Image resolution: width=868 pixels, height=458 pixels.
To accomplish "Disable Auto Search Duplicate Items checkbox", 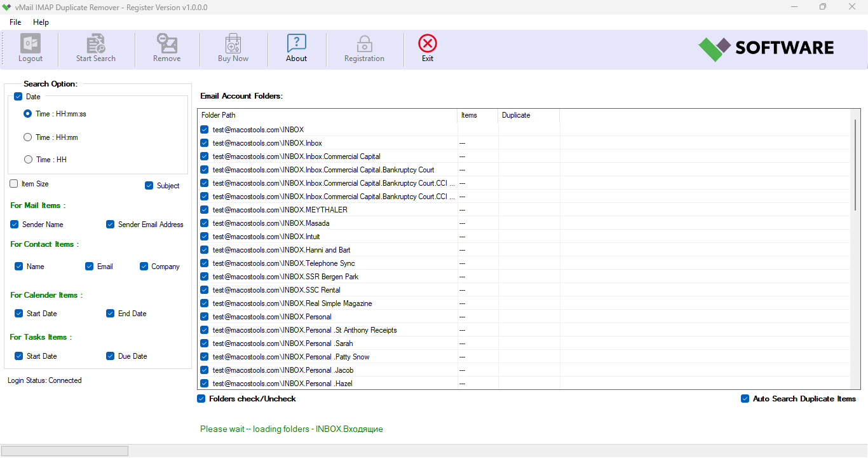I will (745, 399).
